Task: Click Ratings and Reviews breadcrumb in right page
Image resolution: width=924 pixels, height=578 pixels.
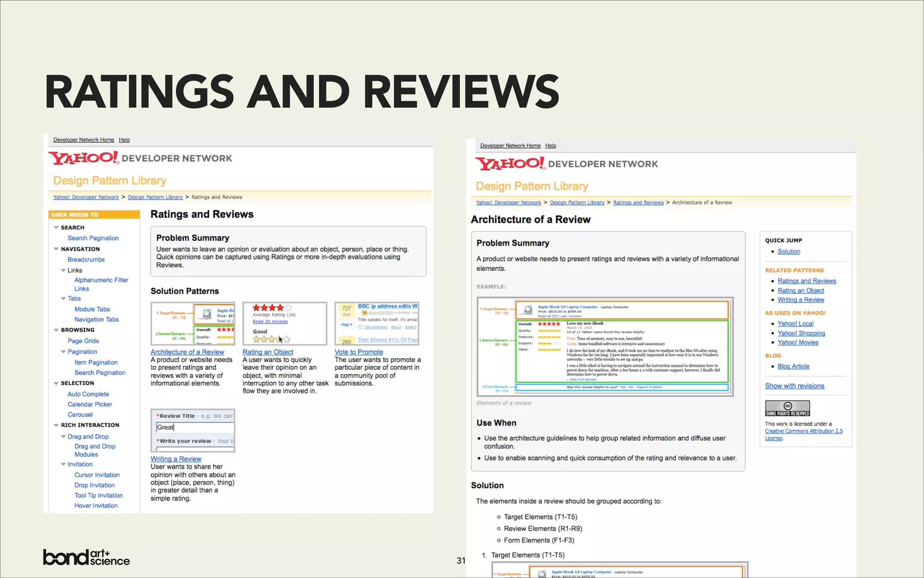Action: click(x=638, y=202)
